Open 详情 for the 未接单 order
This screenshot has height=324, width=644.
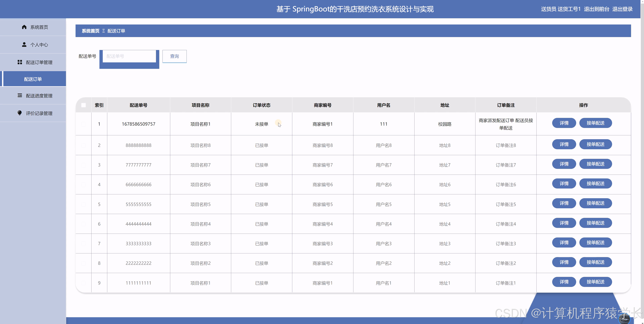[x=564, y=123]
